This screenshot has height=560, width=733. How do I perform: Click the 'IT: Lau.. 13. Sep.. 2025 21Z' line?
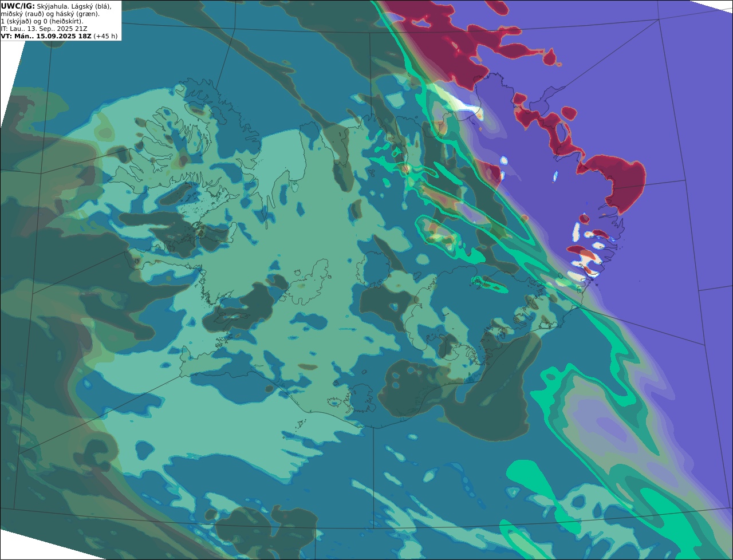pyautogui.click(x=44, y=28)
